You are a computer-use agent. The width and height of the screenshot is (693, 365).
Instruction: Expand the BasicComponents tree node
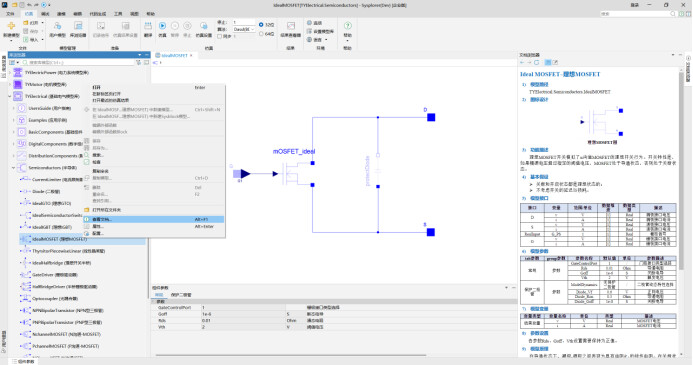click(14, 132)
